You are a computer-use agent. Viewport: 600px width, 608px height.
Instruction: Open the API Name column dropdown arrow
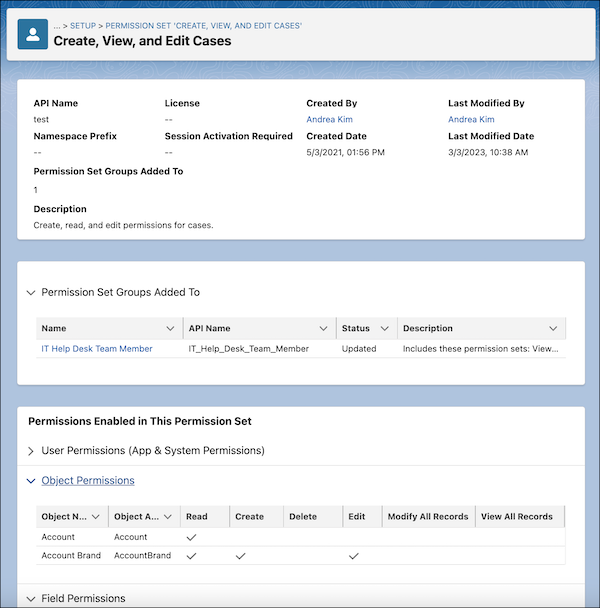pyautogui.click(x=323, y=328)
